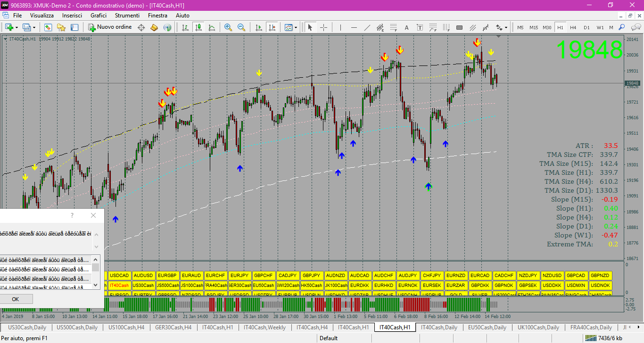Draw a horizontal line tool
Screen dimensions: 644x343
click(x=354, y=27)
